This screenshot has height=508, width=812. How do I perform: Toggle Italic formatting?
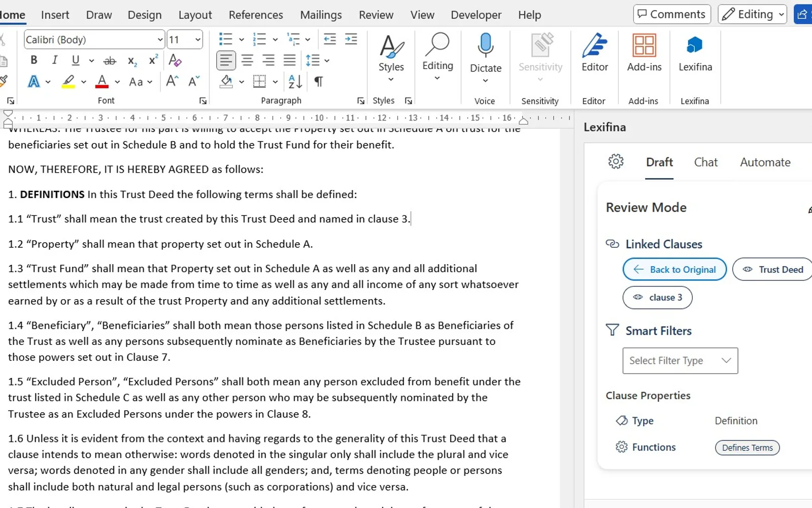click(55, 60)
